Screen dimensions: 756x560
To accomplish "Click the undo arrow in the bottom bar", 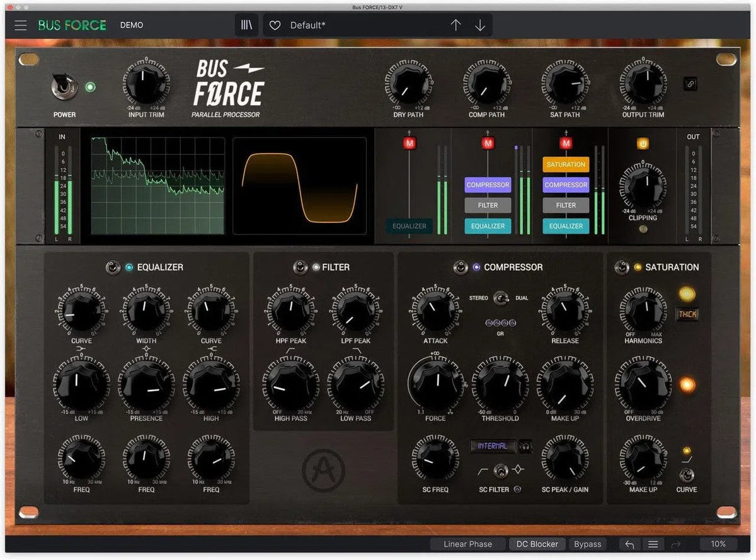I will click(629, 544).
